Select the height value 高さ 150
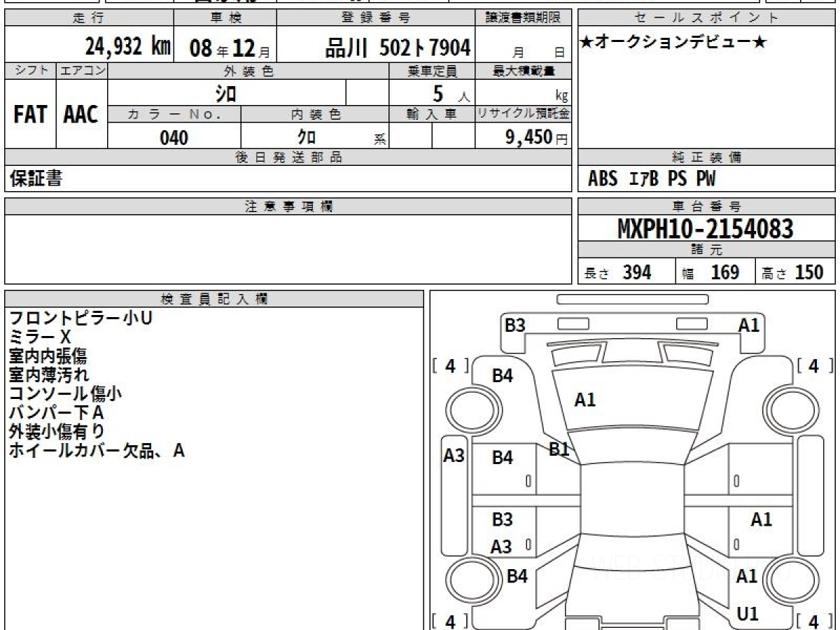Viewport: 840px width, 630px height. pos(794,272)
